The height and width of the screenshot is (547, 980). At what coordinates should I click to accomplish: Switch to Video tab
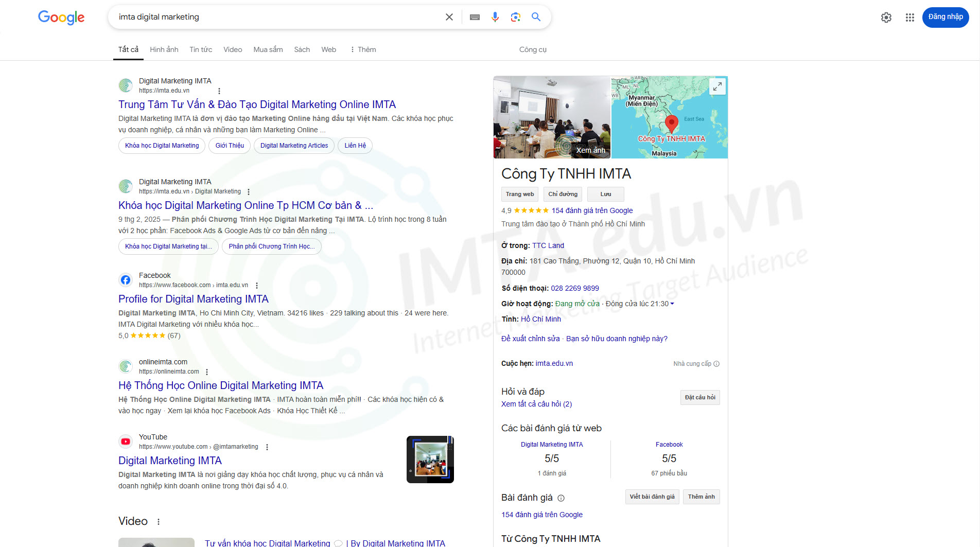tap(233, 49)
